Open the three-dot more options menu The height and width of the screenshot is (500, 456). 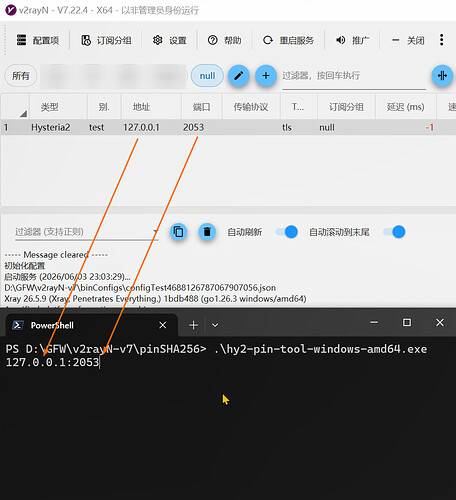441,40
